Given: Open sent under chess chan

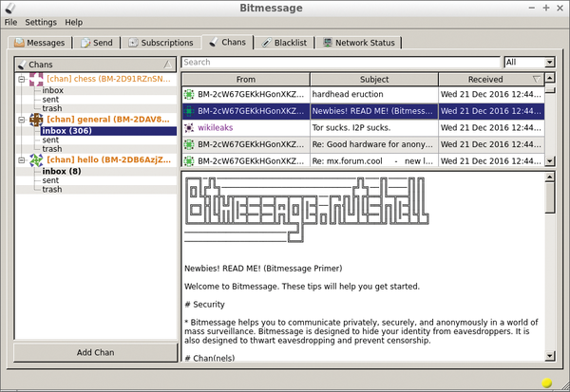Looking at the screenshot, I should pos(50,99).
